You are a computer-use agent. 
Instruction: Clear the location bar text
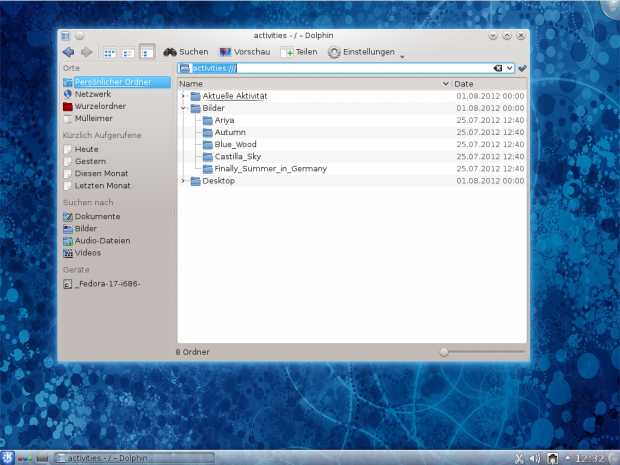[x=497, y=68]
